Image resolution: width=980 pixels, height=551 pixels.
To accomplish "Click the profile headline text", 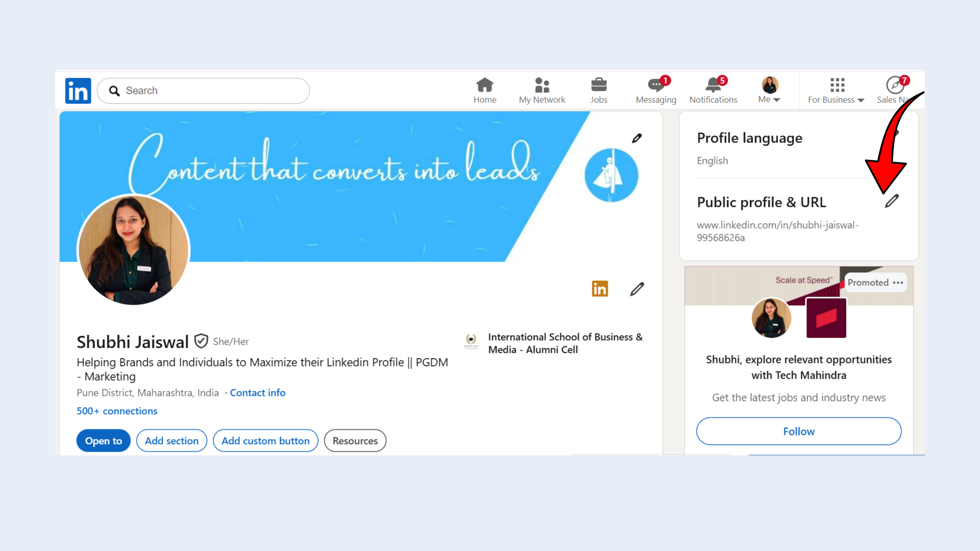I will 262,369.
